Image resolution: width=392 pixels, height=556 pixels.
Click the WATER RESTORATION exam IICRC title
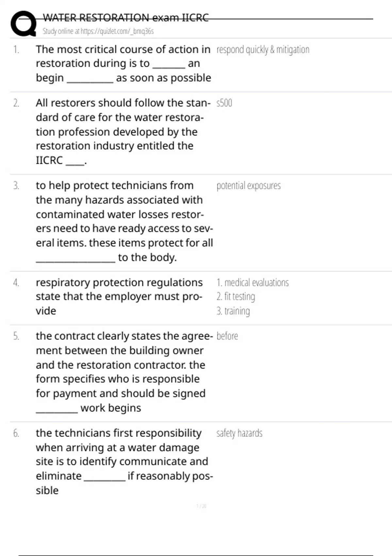[126, 17]
